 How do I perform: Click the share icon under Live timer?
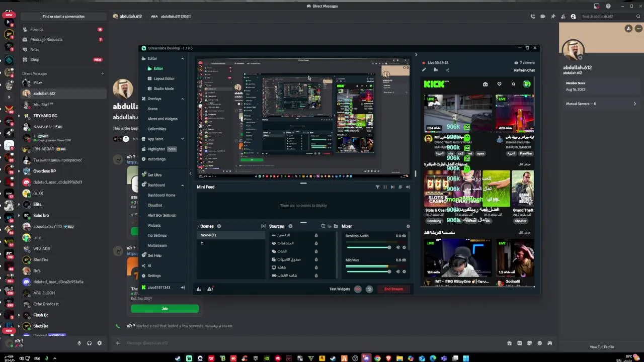coord(447,70)
